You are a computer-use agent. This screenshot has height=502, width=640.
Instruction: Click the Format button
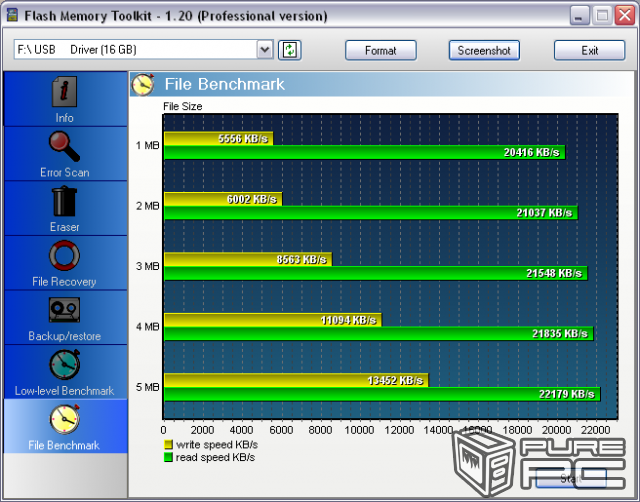[x=381, y=50]
